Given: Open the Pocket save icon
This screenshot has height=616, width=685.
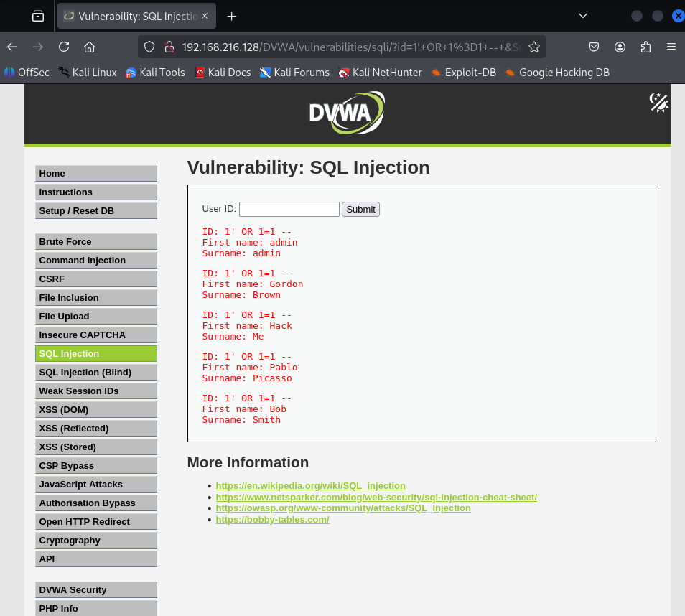Looking at the screenshot, I should 594,47.
